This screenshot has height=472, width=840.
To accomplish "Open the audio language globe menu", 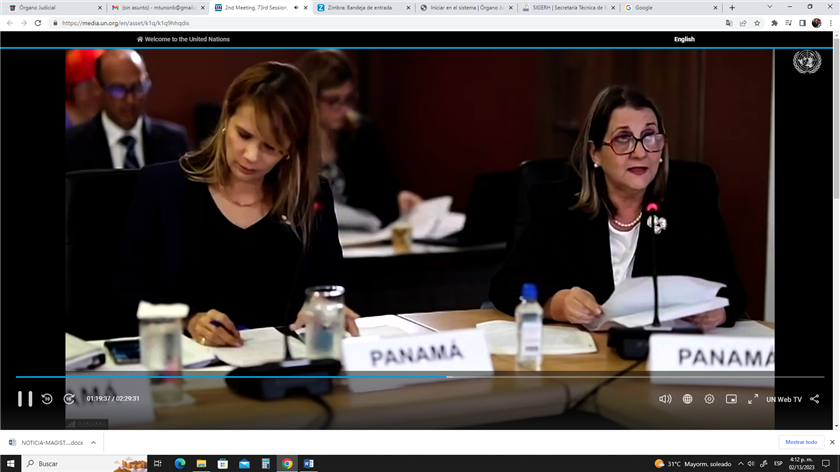I will click(x=687, y=399).
